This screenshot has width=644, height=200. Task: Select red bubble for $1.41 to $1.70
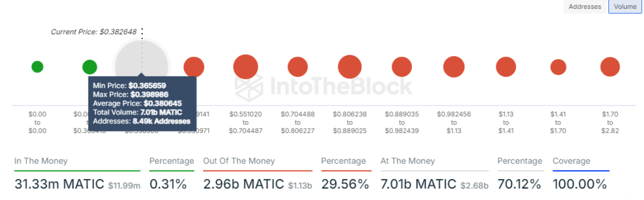coord(558,67)
